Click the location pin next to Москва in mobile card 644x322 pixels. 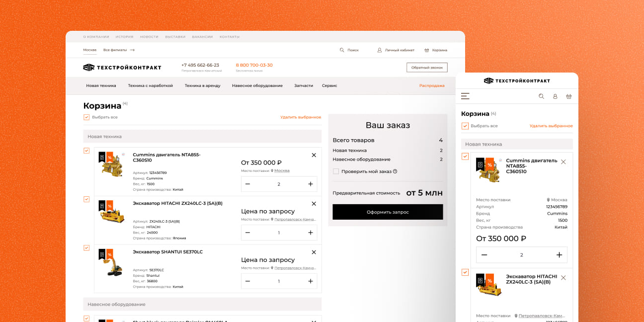pyautogui.click(x=548, y=200)
